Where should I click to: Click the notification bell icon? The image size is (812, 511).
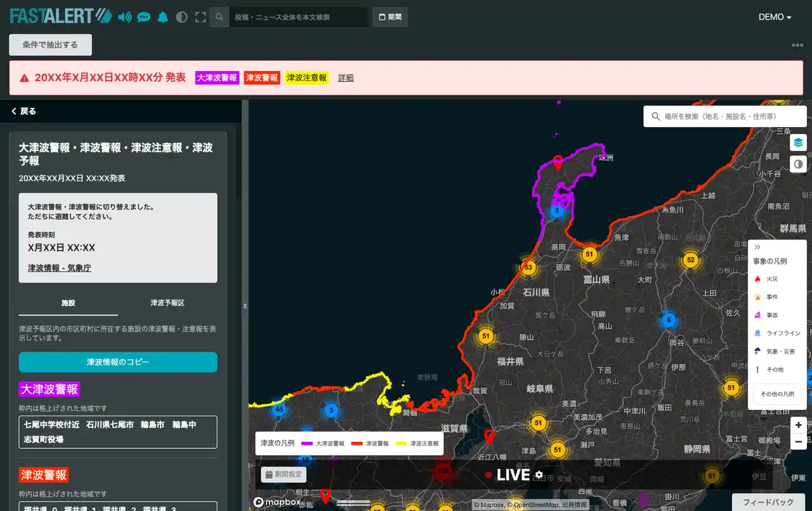[163, 17]
